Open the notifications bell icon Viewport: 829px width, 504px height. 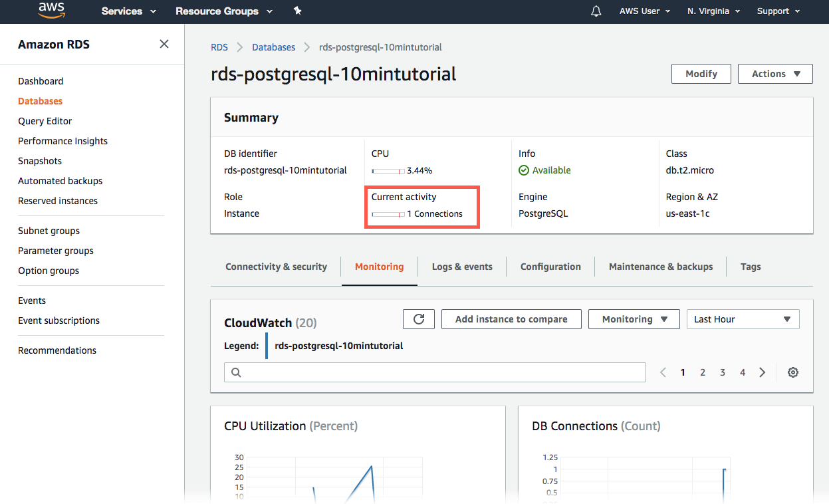tap(596, 11)
